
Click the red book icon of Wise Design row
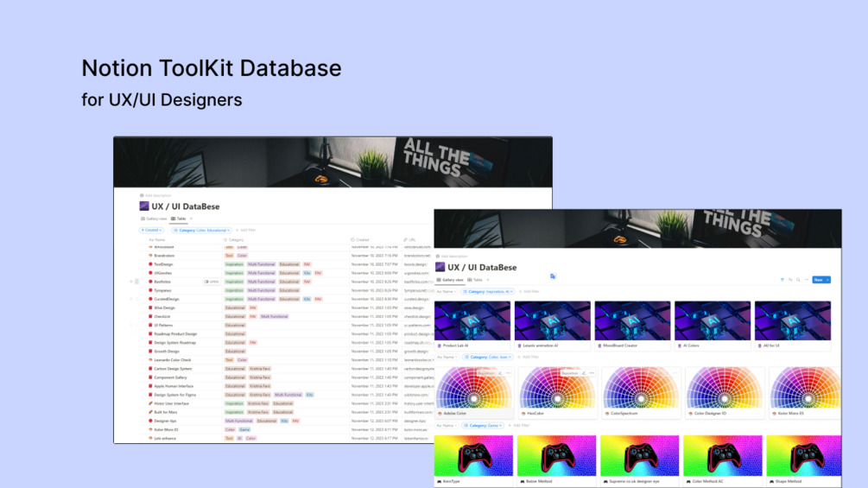pyautogui.click(x=150, y=307)
